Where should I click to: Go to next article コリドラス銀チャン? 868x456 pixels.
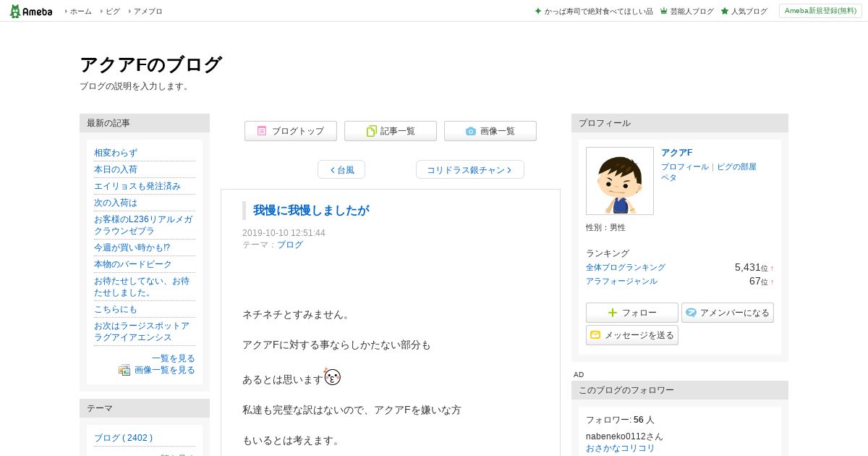point(470,169)
